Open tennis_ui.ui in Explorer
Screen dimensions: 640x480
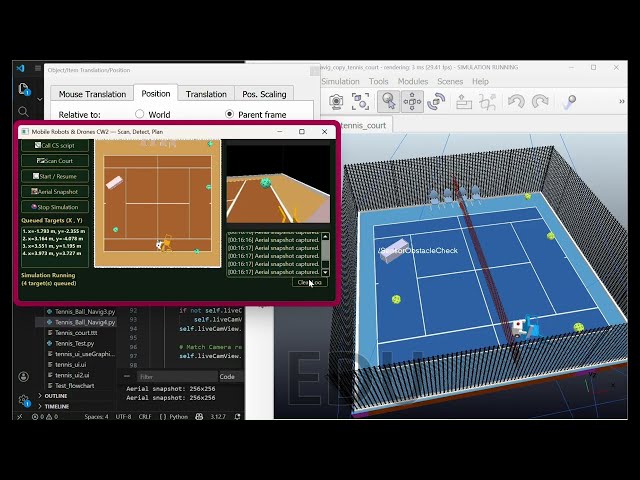pos(70,364)
